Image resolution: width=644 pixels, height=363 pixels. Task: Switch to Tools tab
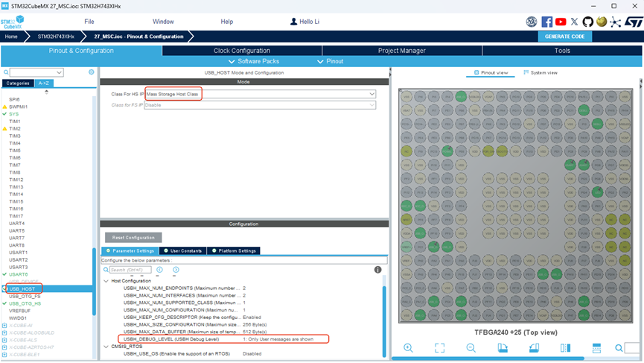[x=562, y=51]
